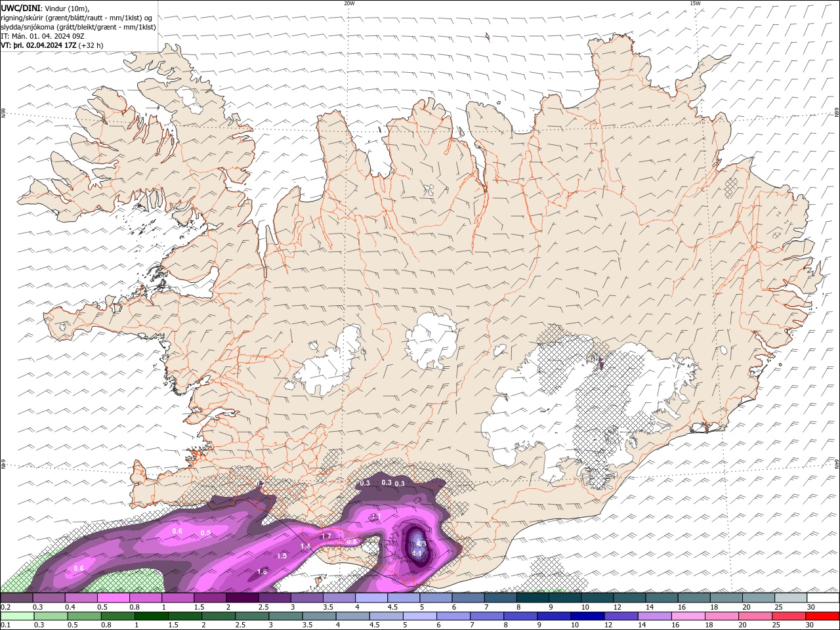This screenshot has width=840, height=630.
Task: Click the 20W longitude label
Action: (349, 3)
